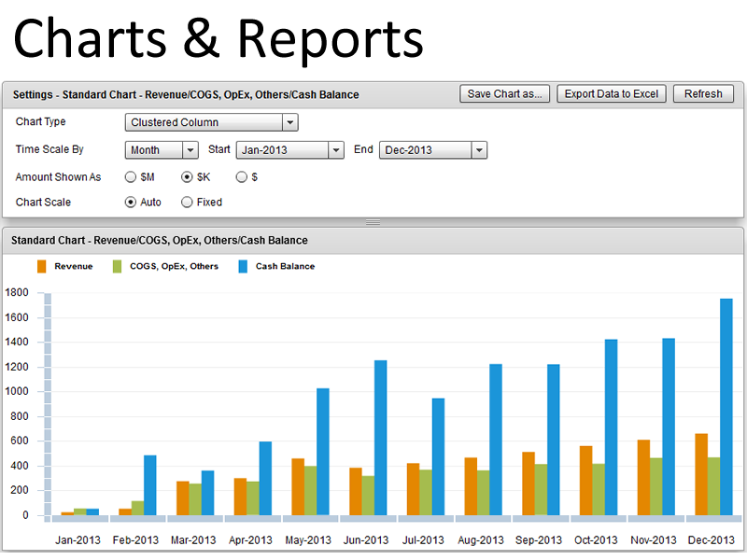This screenshot has height=560, width=747.
Task: Click the Oct-2013 green COGS bar
Action: [599, 489]
